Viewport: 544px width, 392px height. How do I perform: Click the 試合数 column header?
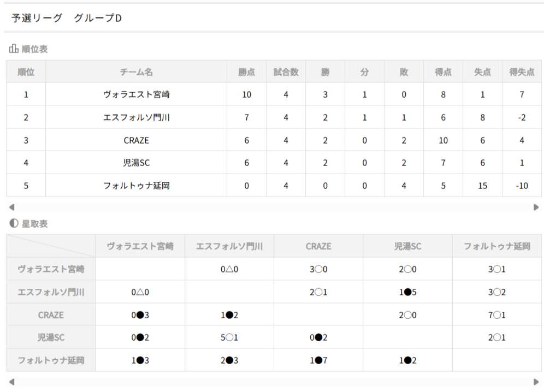point(286,72)
